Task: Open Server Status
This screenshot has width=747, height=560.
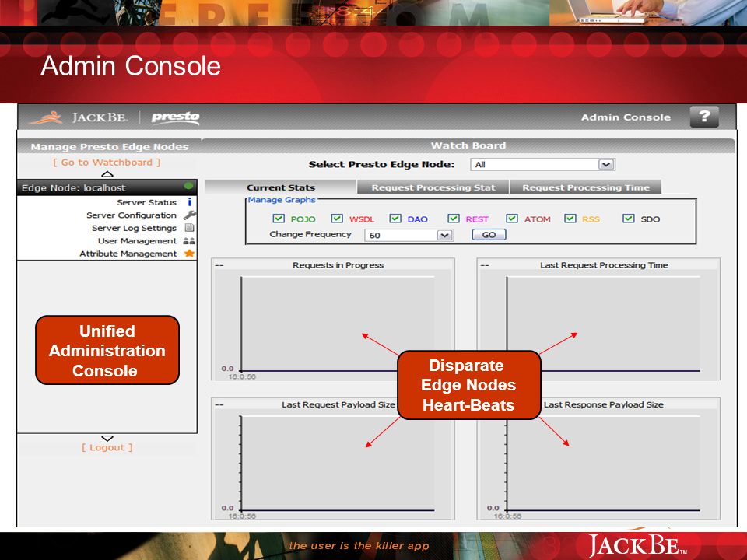Action: coord(147,202)
